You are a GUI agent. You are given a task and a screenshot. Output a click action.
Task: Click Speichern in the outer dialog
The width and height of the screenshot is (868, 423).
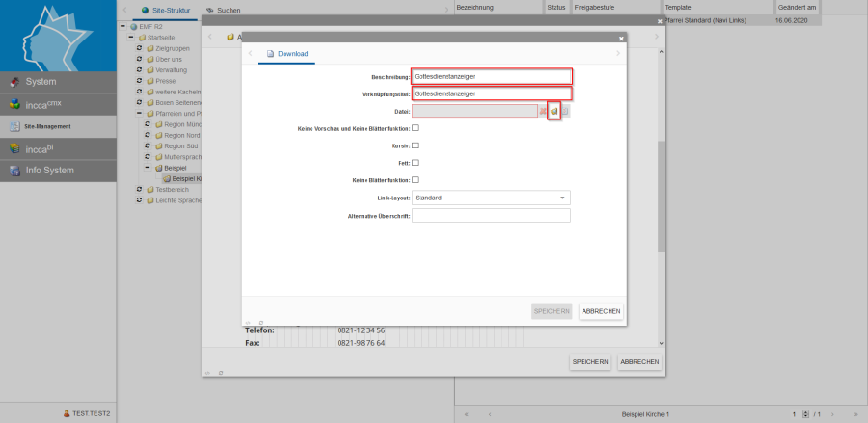tap(589, 362)
